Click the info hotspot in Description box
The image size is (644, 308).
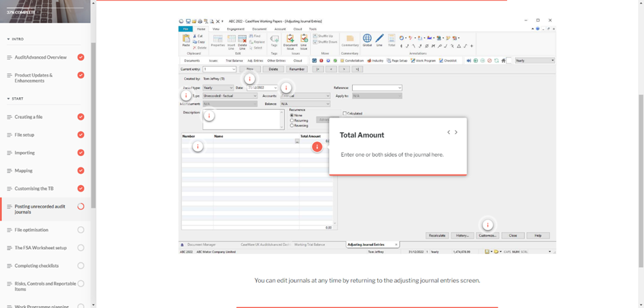[210, 116]
